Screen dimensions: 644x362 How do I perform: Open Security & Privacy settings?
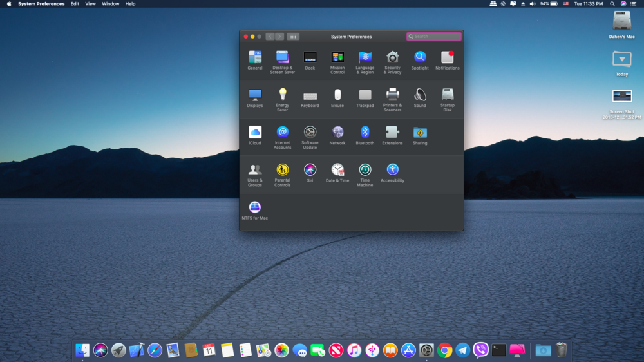(392, 58)
